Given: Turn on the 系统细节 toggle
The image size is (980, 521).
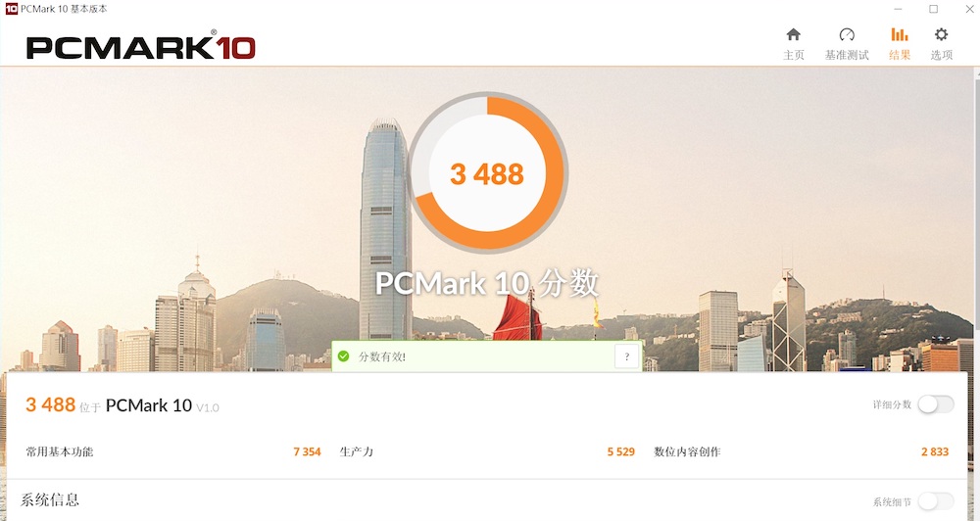Looking at the screenshot, I should pos(936,501).
